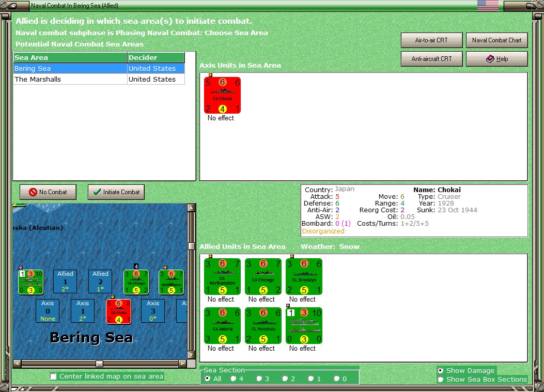
Task: Click the Northampton counter on the Bering Sea map
Action: pyautogui.click(x=171, y=282)
